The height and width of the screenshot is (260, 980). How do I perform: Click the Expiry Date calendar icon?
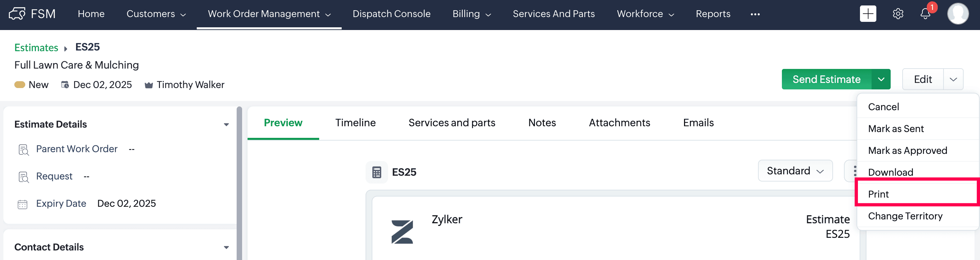click(23, 204)
